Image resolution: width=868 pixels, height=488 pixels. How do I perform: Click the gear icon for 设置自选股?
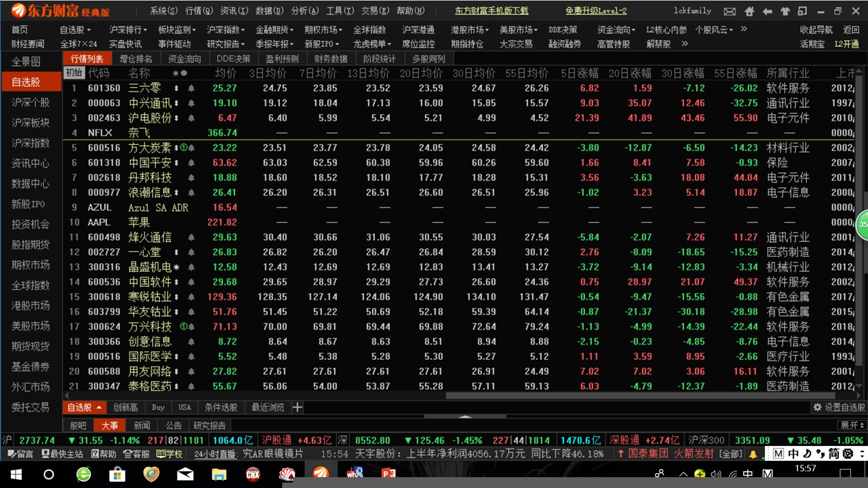(x=817, y=407)
